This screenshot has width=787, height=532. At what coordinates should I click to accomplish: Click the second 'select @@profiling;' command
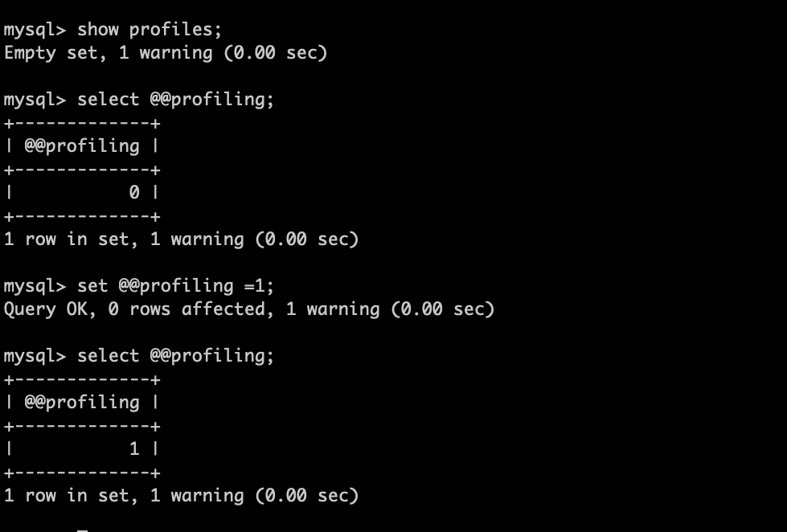click(x=176, y=356)
